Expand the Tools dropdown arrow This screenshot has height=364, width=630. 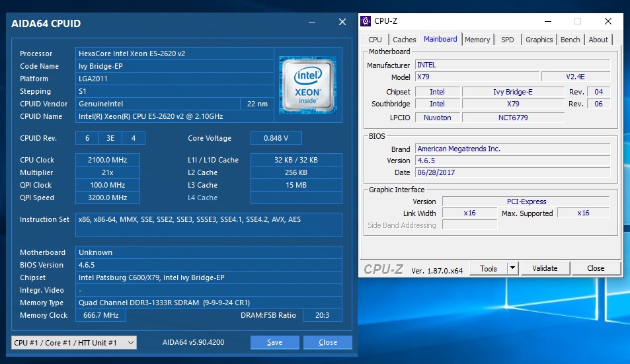[513, 268]
